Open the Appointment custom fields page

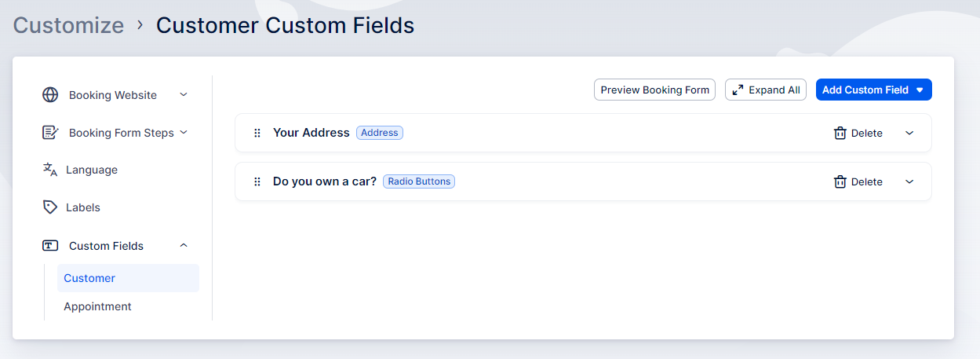click(x=97, y=306)
